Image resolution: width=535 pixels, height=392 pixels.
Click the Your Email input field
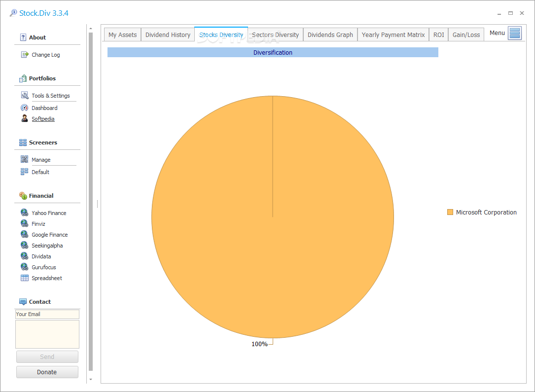[x=47, y=314]
